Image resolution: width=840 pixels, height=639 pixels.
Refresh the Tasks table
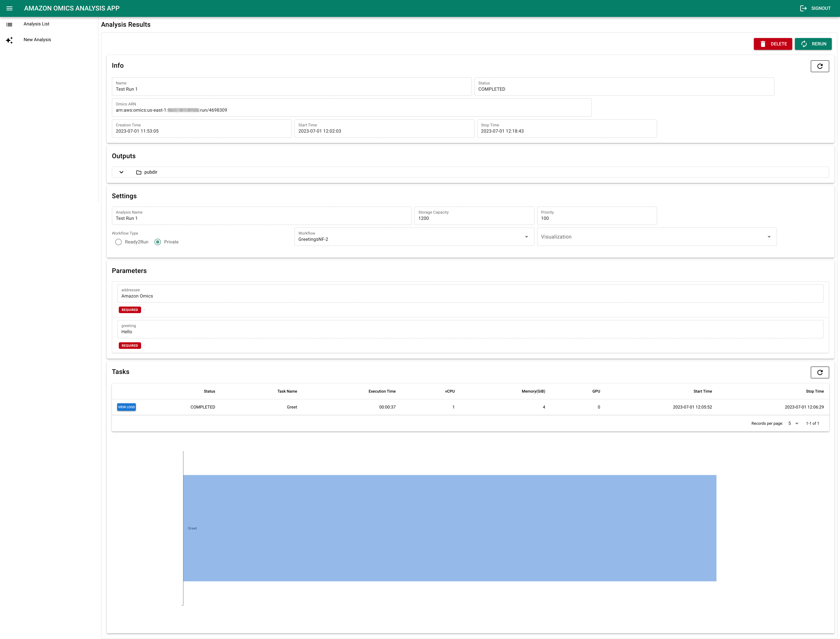[820, 372]
